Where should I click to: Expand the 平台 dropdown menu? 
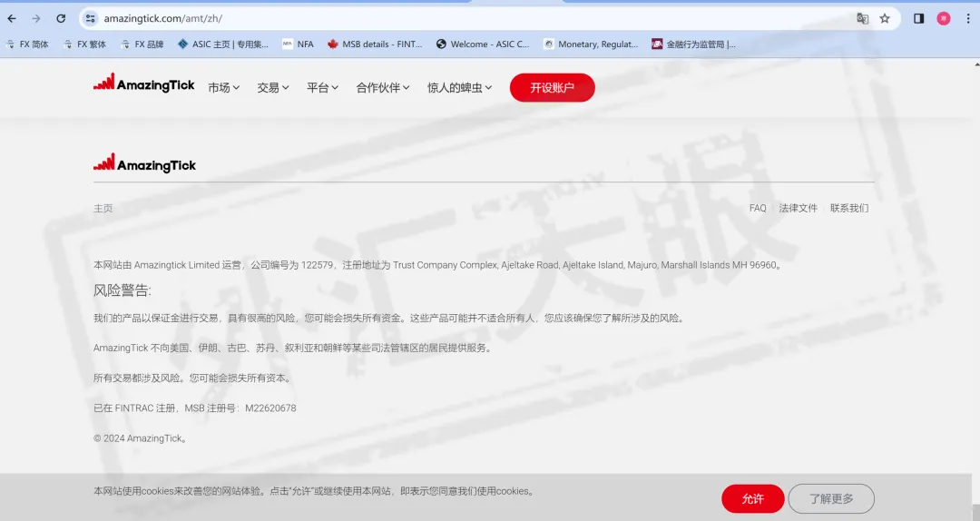click(322, 87)
